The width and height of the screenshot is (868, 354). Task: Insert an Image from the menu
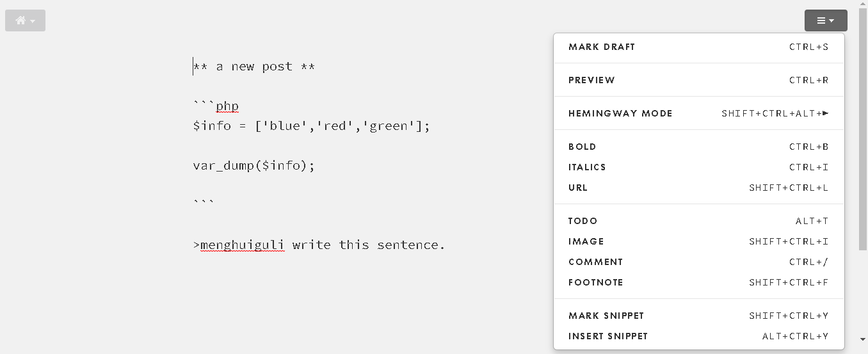point(698,241)
